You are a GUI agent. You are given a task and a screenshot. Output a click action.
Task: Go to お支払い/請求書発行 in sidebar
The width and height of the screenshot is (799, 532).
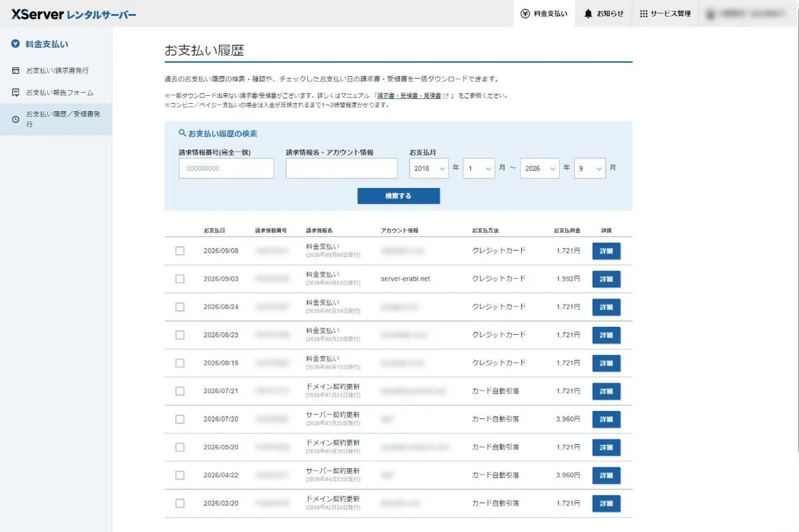pyautogui.click(x=56, y=70)
